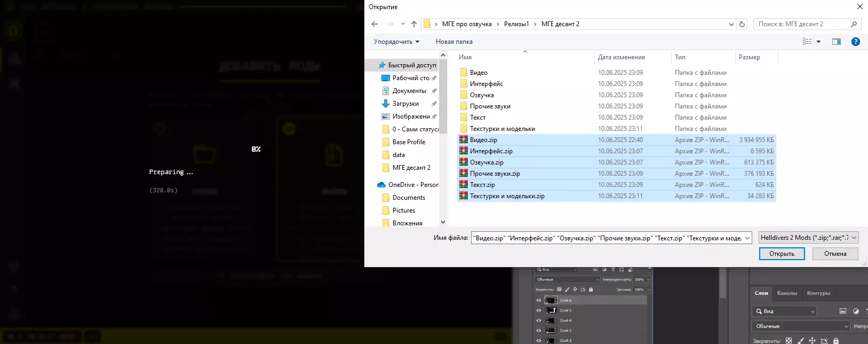The height and width of the screenshot is (344, 868).
Task: Toggle visibility of layer Слой 5
Action: coord(538,310)
